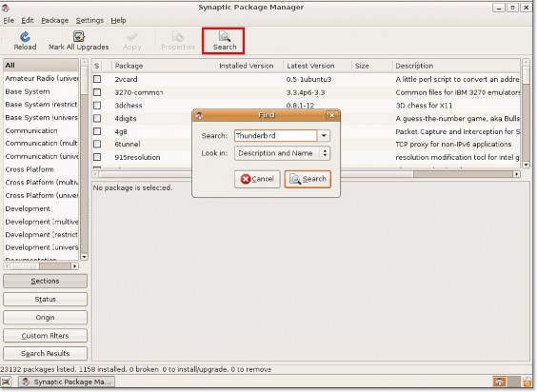Click the show desktop icon in the taskbar
The width and height of the screenshot is (537, 392).
point(7,382)
